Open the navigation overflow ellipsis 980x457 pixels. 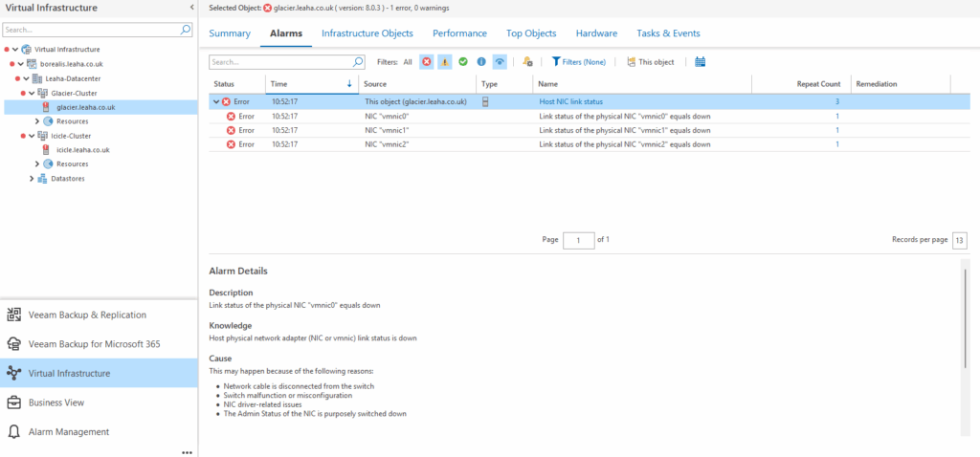tap(187, 452)
